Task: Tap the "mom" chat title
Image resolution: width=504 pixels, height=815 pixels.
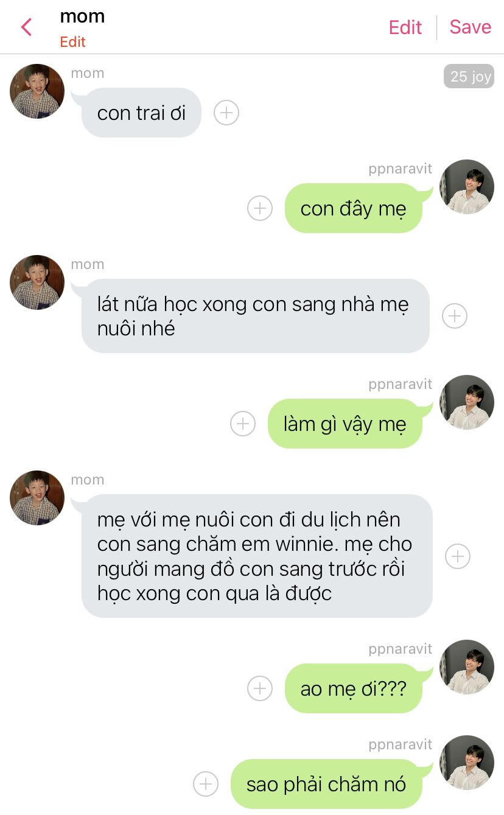Action: [x=82, y=16]
